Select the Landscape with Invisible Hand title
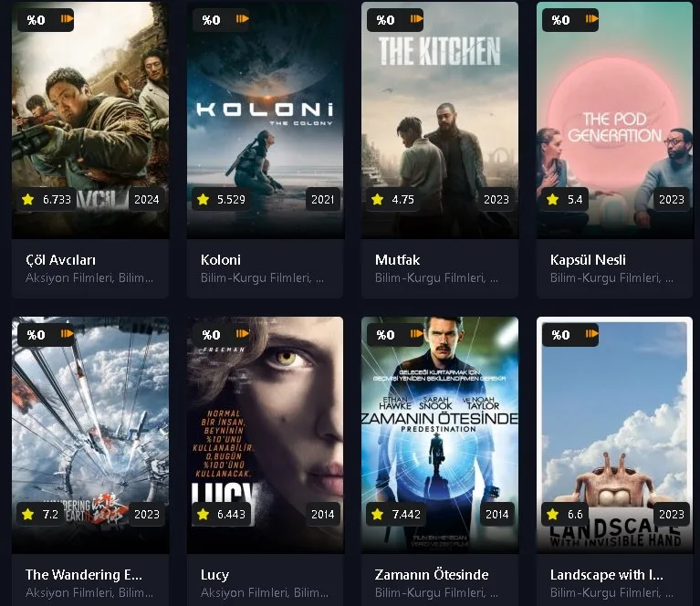 click(606, 575)
